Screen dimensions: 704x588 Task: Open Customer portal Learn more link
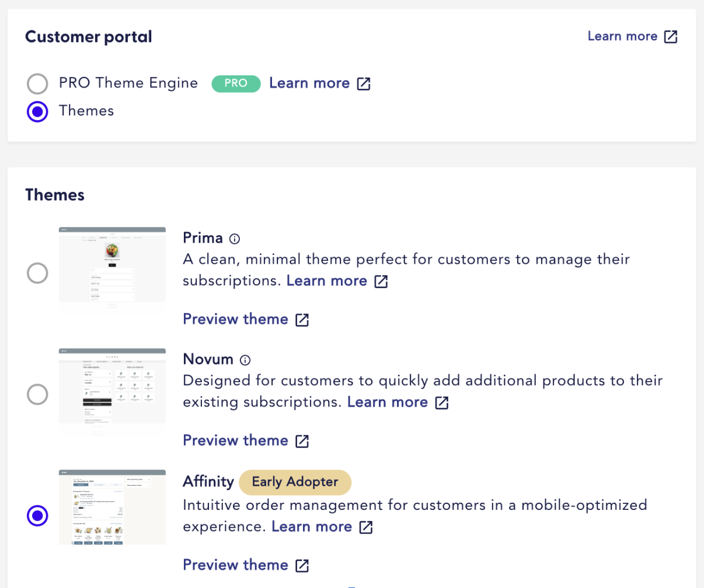click(x=622, y=36)
